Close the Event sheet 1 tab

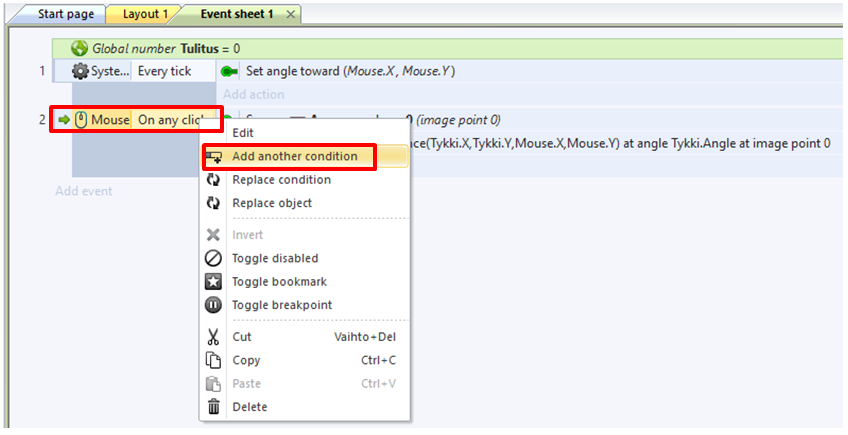coord(290,15)
